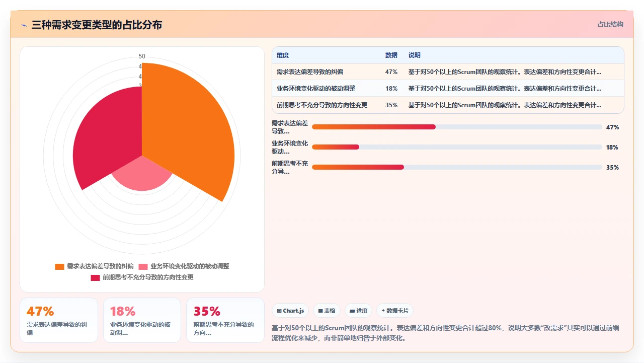Click legend text 需求表达偏差导致的纠偏

[x=100, y=266]
